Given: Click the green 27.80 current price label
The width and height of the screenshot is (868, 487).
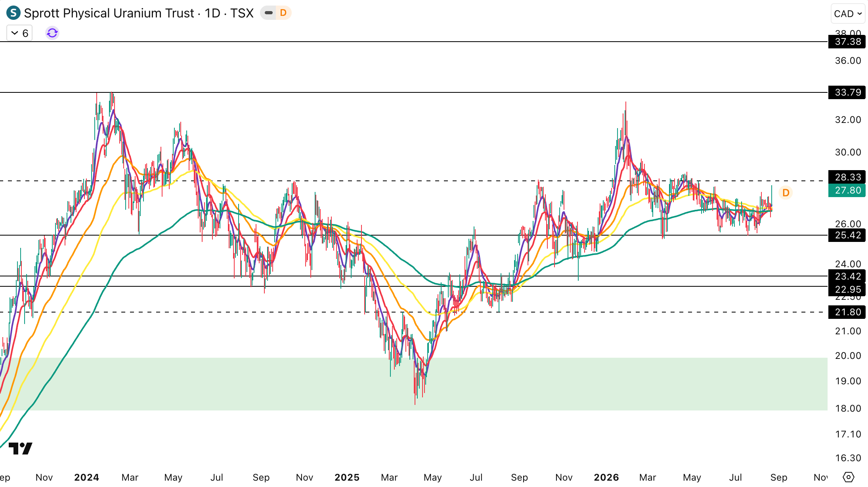Looking at the screenshot, I should click(x=847, y=190).
